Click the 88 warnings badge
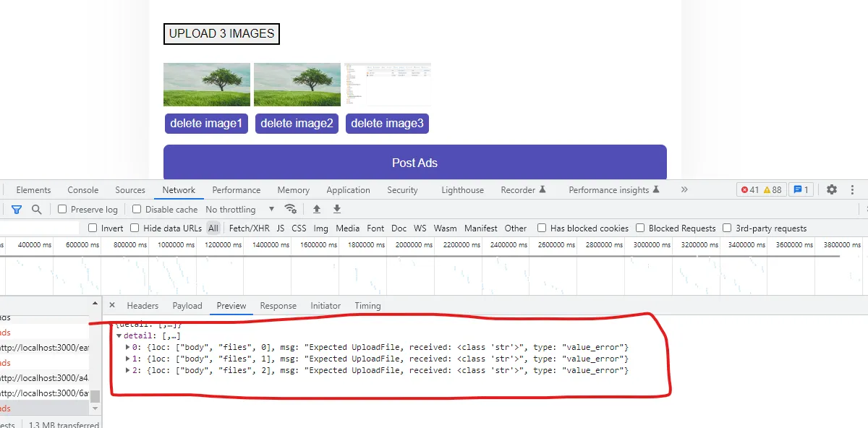This screenshot has height=428, width=868. [772, 189]
